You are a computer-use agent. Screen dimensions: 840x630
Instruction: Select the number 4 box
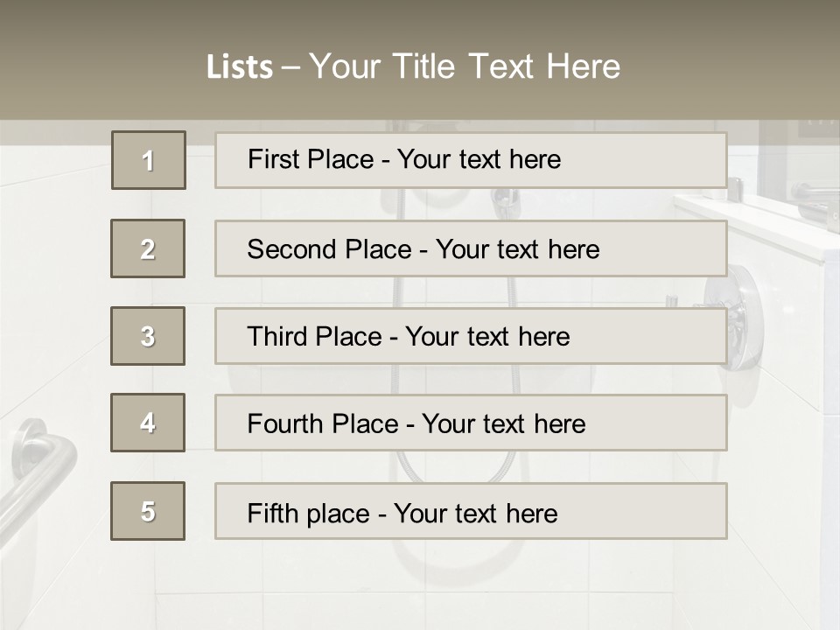click(x=148, y=423)
